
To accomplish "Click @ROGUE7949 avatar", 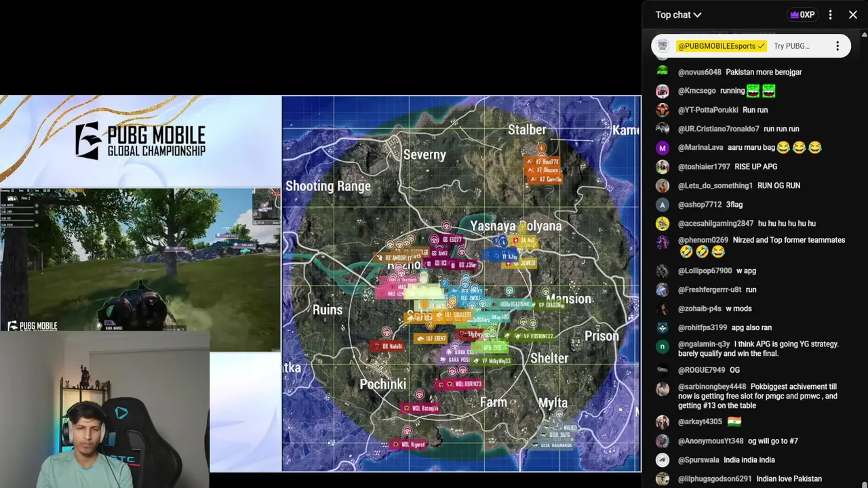I will pyautogui.click(x=663, y=370).
